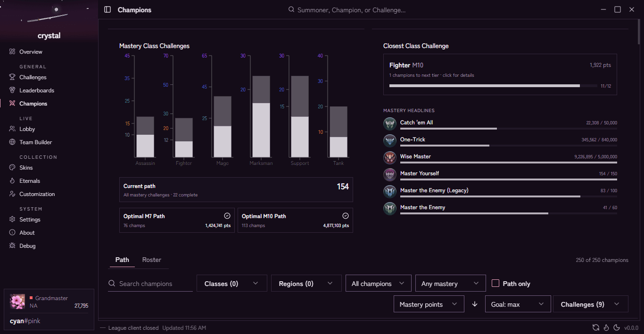Click the Debug bug icon
Screen dimensions: 644x334
tap(12, 246)
